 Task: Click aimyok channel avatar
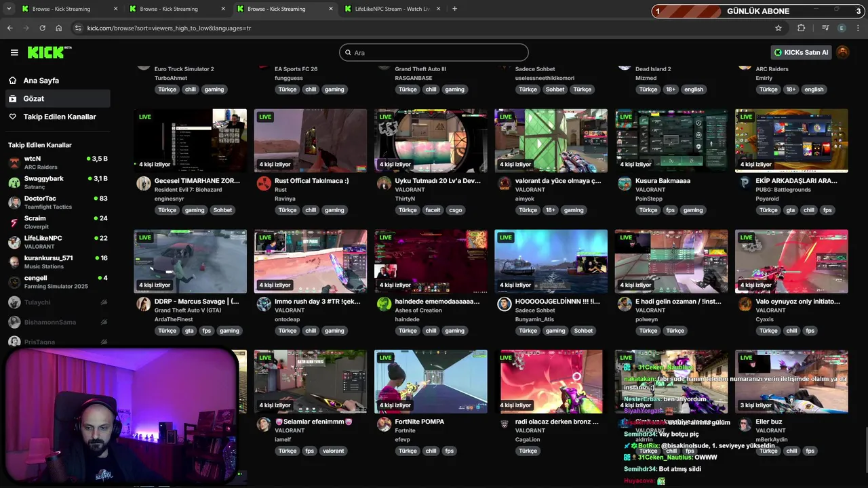pyautogui.click(x=504, y=184)
